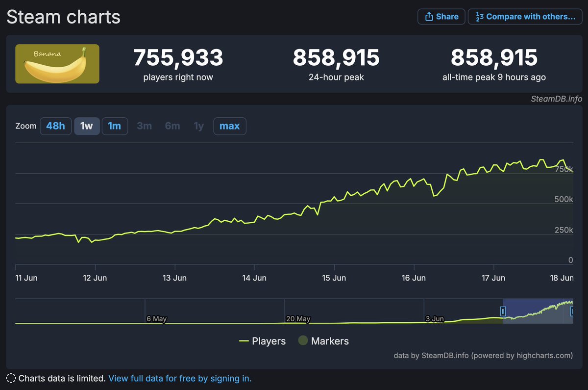Pick the 1y zoom option
This screenshot has width=588, height=390.
[x=198, y=126]
